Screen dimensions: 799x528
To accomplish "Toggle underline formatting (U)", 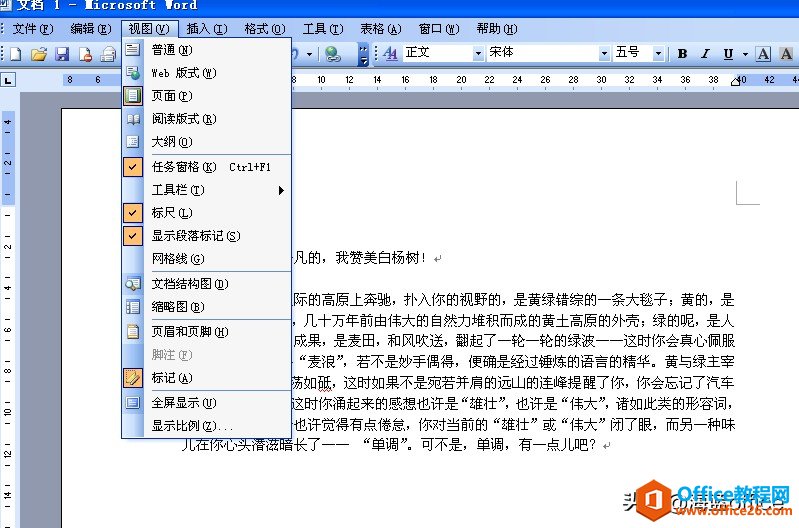I will pos(728,54).
